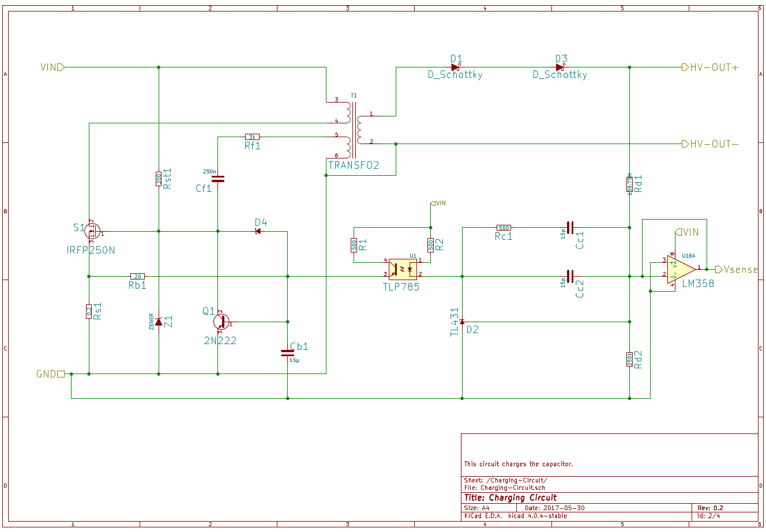Select the TL431 D2 reference symbol
Screen dimensions: 766x532
pos(462,322)
